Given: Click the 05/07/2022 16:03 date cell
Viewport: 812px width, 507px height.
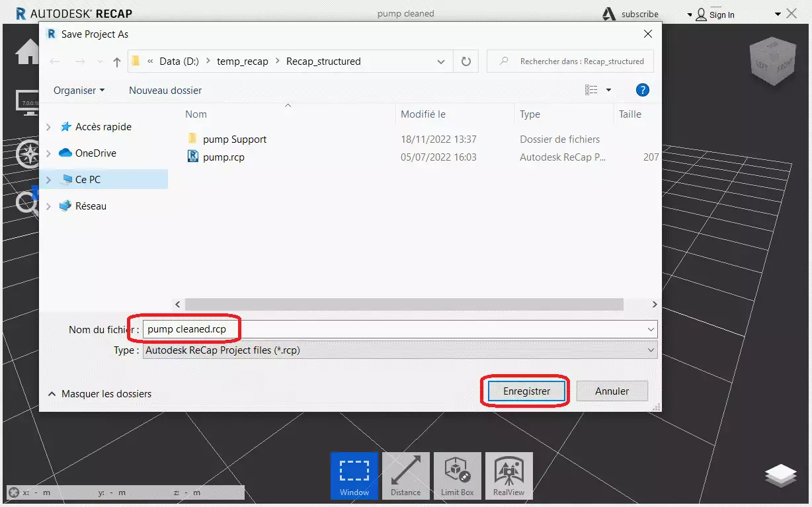Looking at the screenshot, I should pyautogui.click(x=438, y=157).
